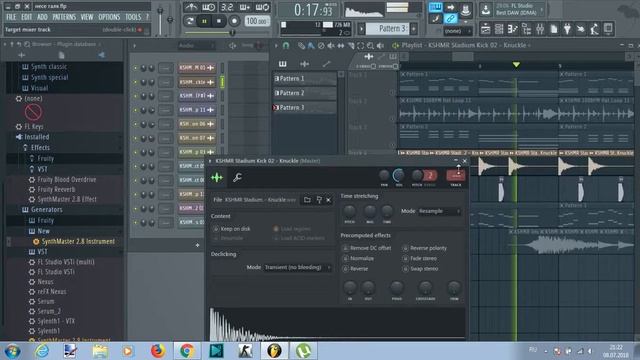
Task: Open the FILE menu
Action: coord(11,17)
